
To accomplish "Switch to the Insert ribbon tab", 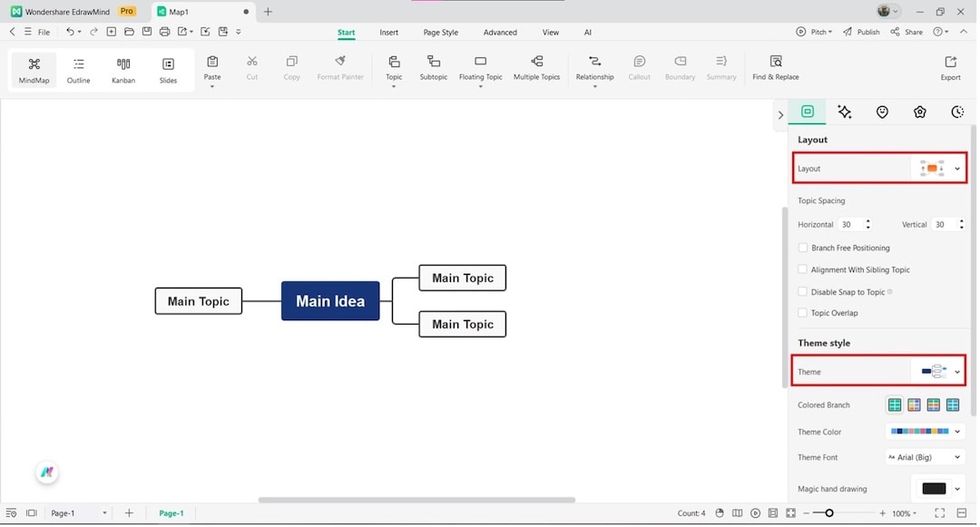I will 388,32.
